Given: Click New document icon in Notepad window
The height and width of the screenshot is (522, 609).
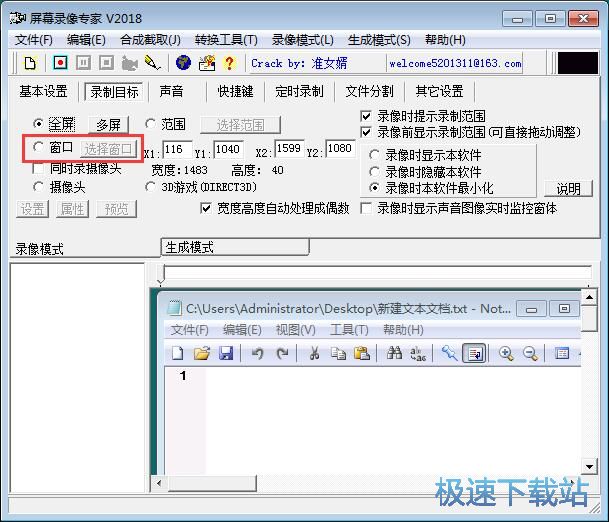Looking at the screenshot, I should (177, 353).
